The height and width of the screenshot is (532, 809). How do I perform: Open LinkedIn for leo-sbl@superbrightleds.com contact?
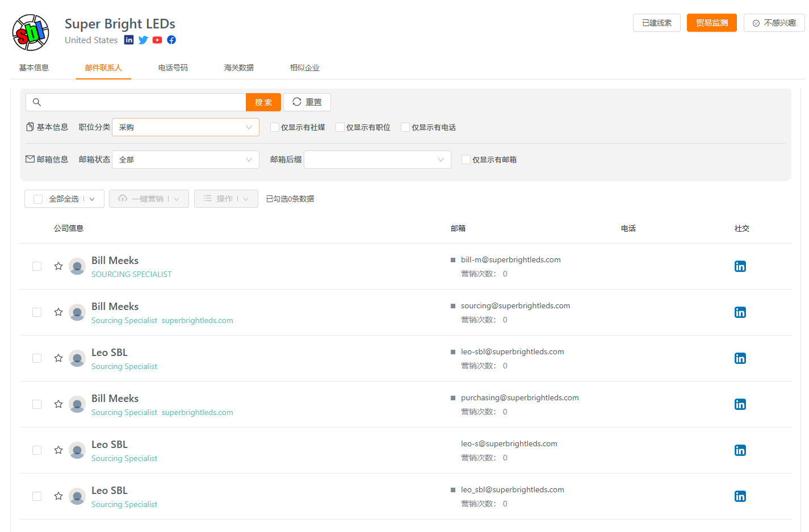point(740,358)
